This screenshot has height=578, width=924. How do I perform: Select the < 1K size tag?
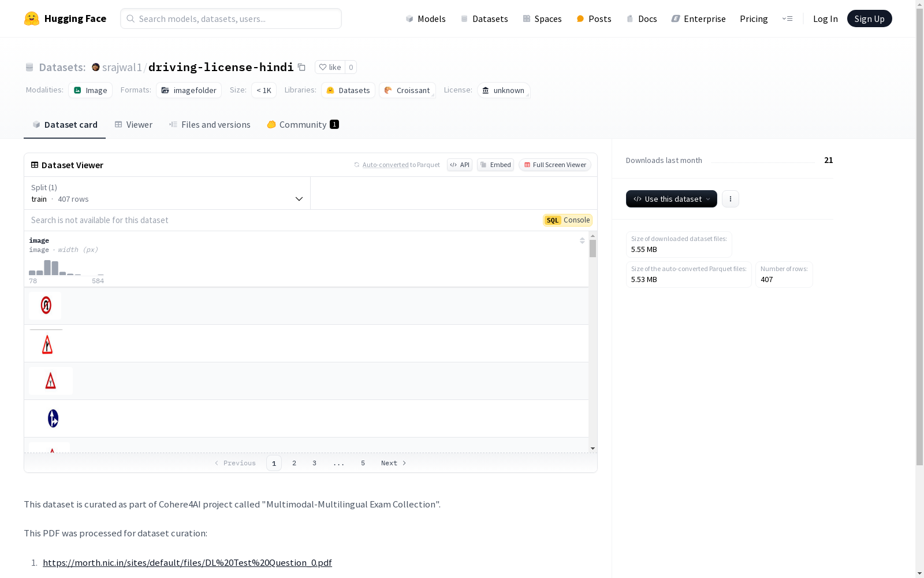[x=264, y=90]
